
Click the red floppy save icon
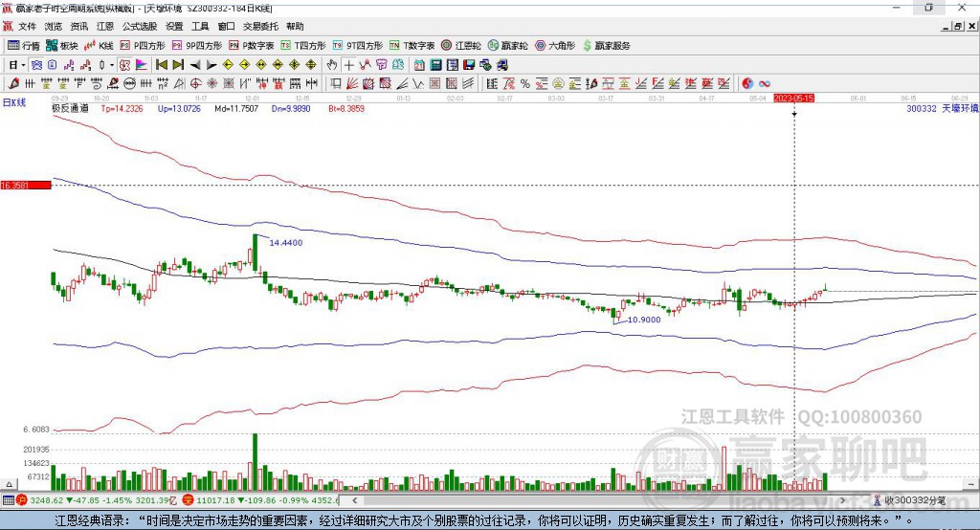(469, 65)
